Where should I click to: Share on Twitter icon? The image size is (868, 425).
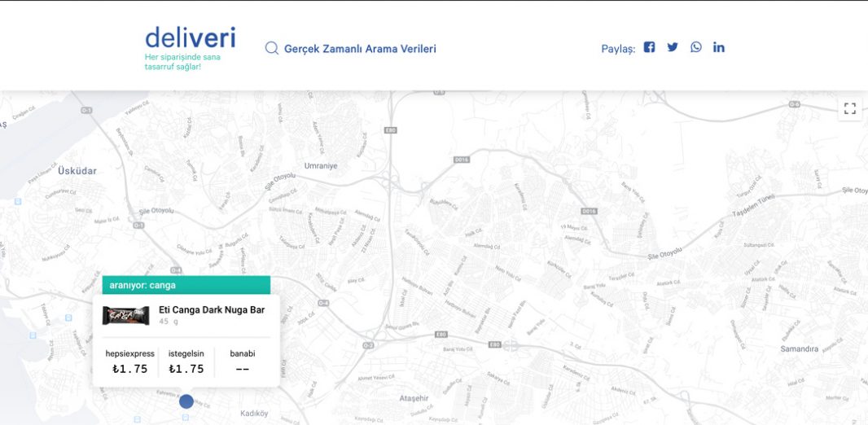pos(673,47)
